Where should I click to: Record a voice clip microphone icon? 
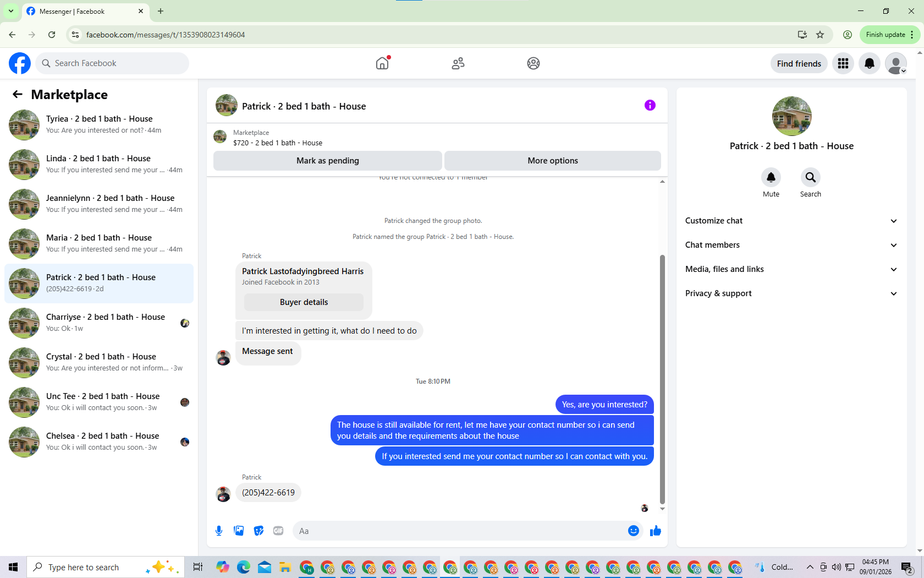coord(219,531)
